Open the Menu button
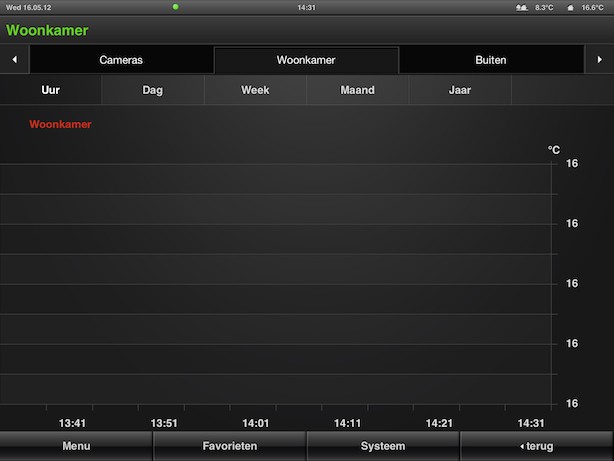Screen dimensions: 614x461 (x=76, y=446)
